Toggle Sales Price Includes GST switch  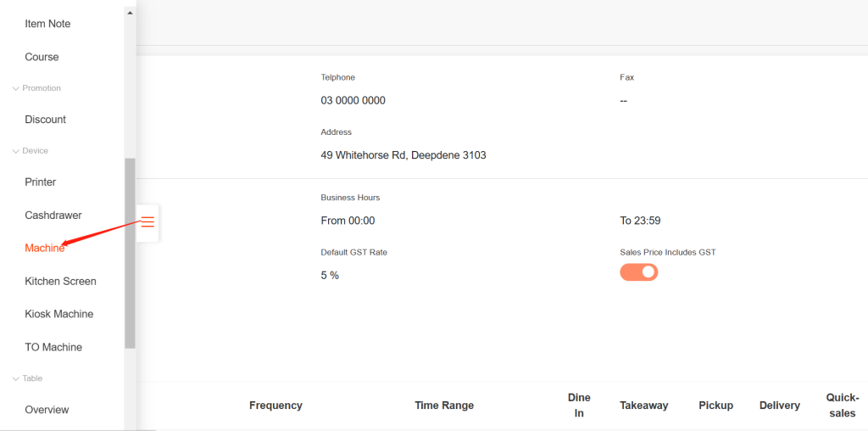click(x=639, y=272)
